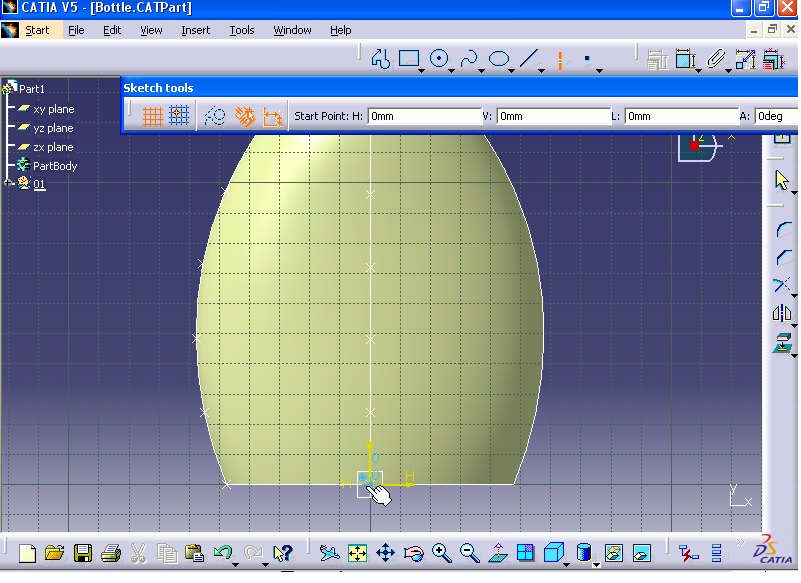The width and height of the screenshot is (801, 583).
Task: Click the Start Point H input field
Action: coord(424,116)
